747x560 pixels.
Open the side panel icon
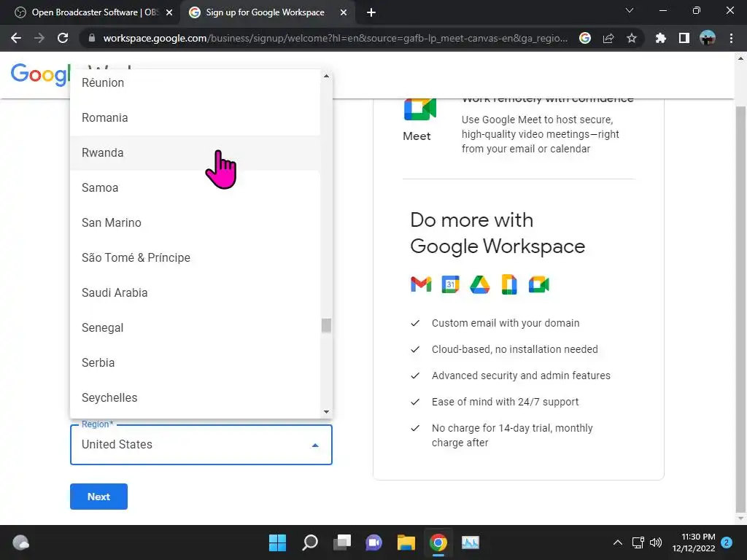684,38
